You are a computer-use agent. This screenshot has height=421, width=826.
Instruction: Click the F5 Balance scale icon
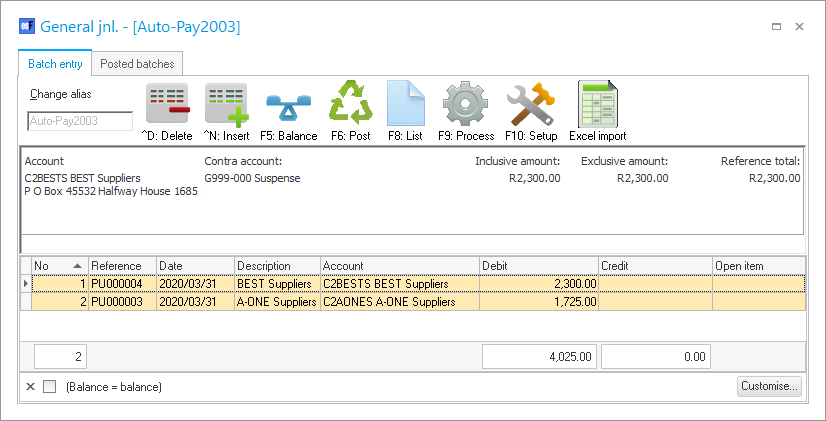[x=288, y=106]
